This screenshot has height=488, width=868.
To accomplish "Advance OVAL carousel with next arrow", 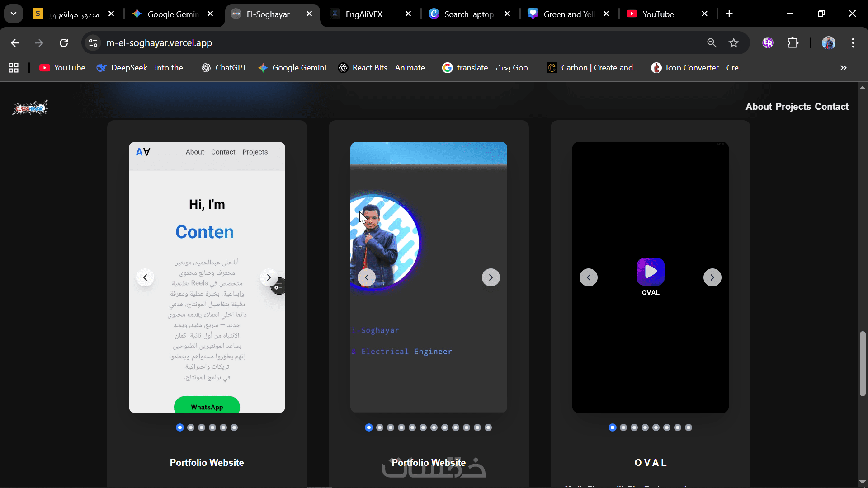I will [x=712, y=277].
